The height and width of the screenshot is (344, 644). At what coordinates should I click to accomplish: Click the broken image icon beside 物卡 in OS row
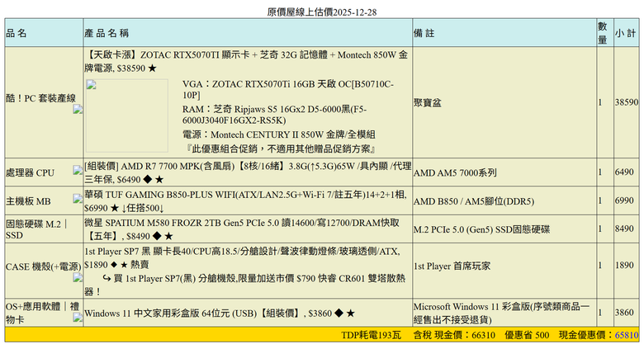point(78,317)
